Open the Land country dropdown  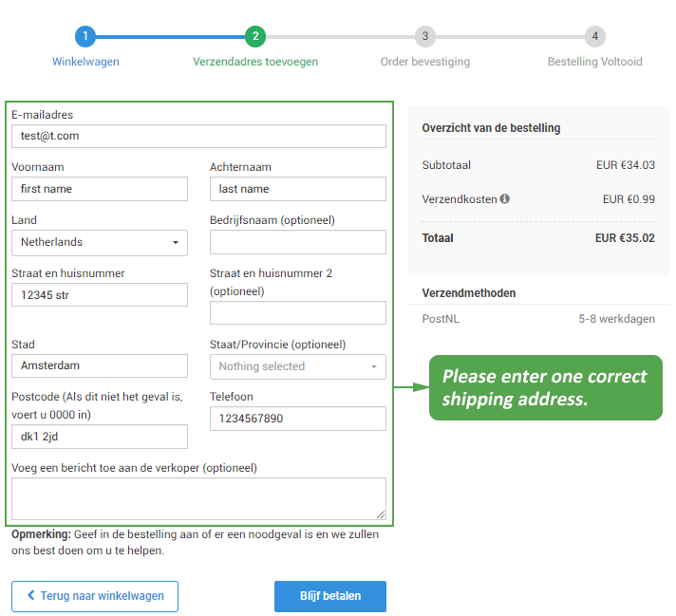(x=100, y=242)
